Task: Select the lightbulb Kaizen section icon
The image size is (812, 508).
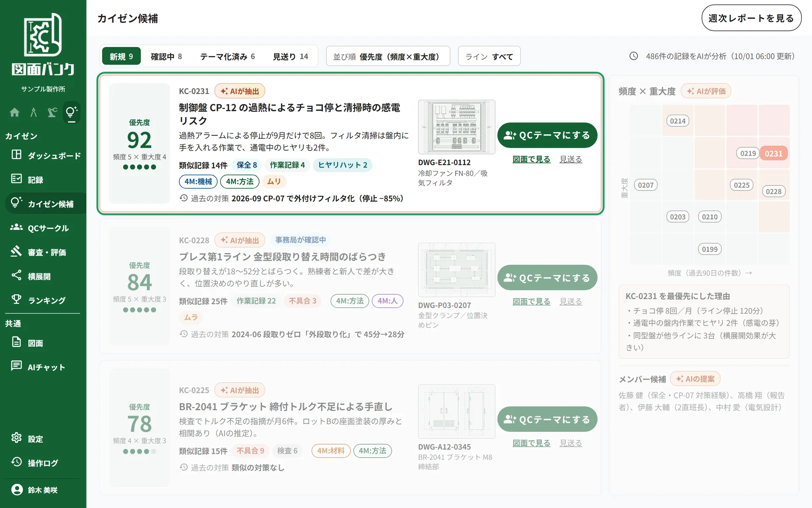Action: point(71,112)
